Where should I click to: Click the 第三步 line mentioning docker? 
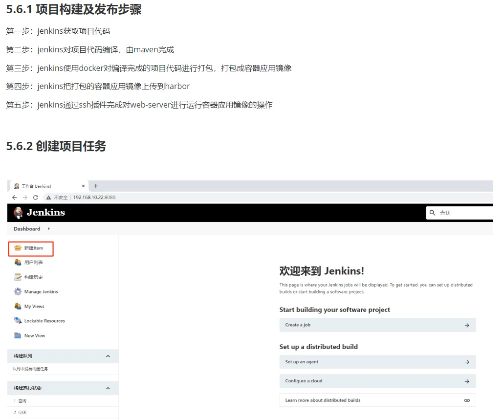[x=149, y=68]
